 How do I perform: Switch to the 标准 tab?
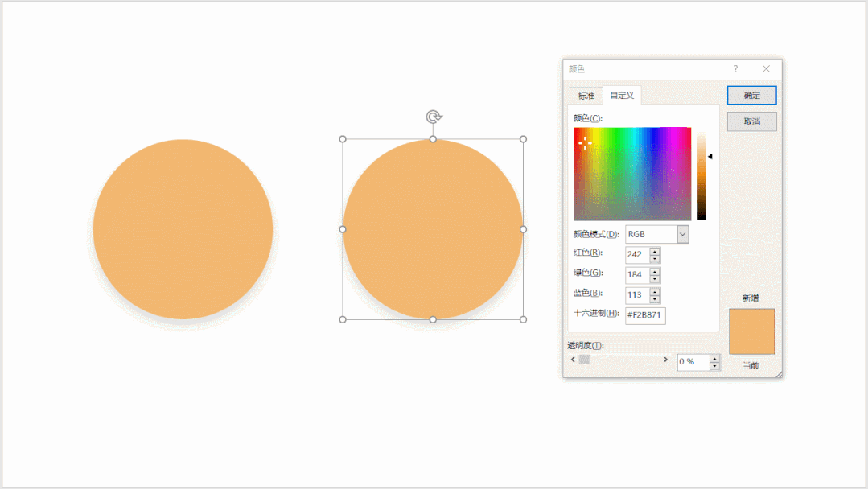coord(586,96)
